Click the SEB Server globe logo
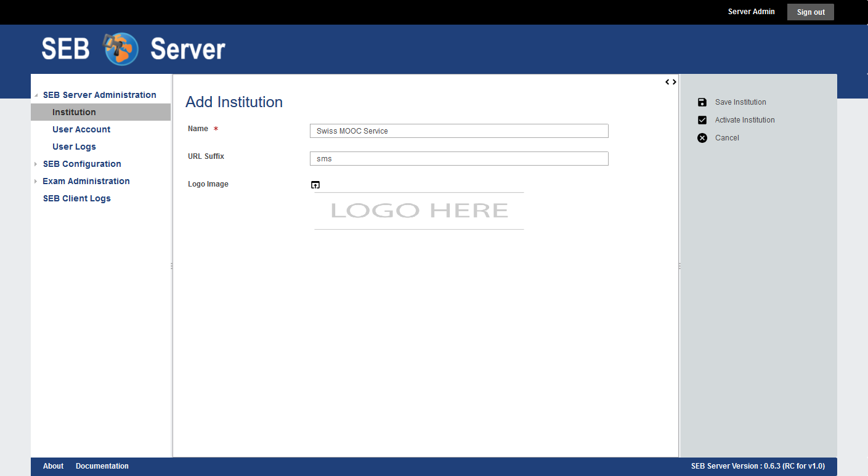 pyautogui.click(x=121, y=49)
